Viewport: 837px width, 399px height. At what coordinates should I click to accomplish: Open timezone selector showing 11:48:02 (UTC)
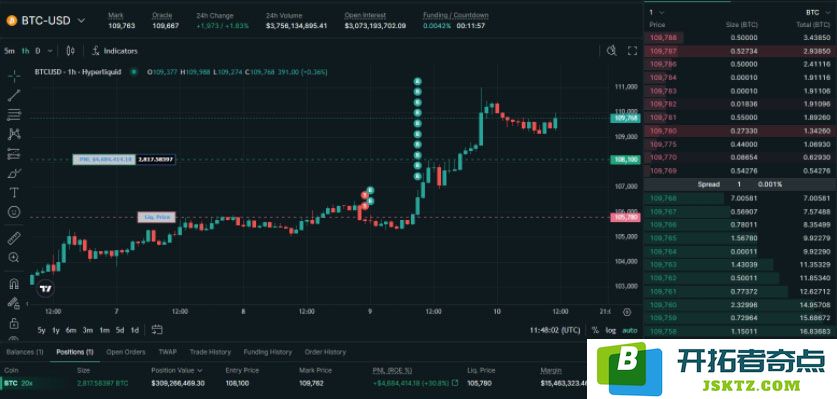pos(555,330)
